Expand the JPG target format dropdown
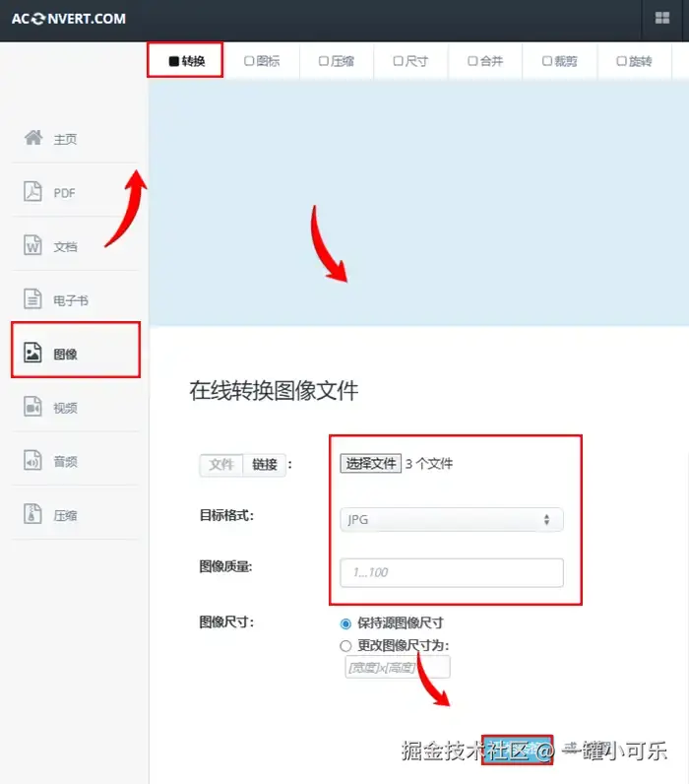The height and width of the screenshot is (784, 689). [452, 520]
